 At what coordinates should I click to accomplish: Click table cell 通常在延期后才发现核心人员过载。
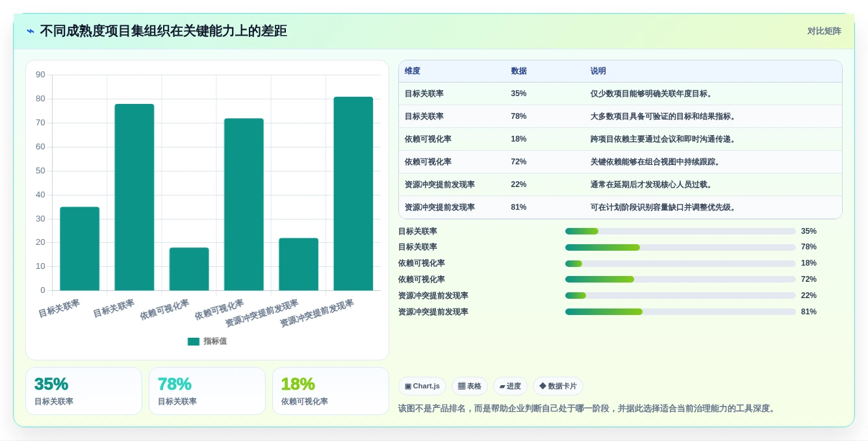click(x=652, y=184)
